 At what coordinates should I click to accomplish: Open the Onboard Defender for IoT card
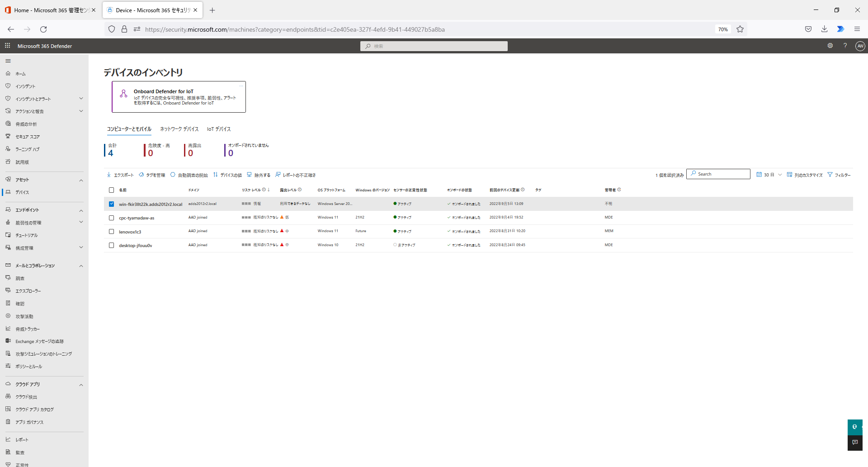(179, 97)
